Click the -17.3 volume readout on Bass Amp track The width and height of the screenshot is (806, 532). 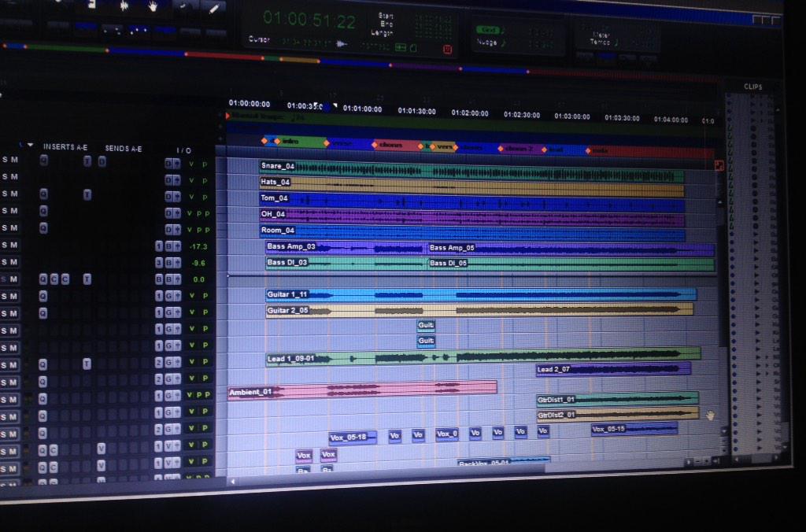(x=197, y=246)
